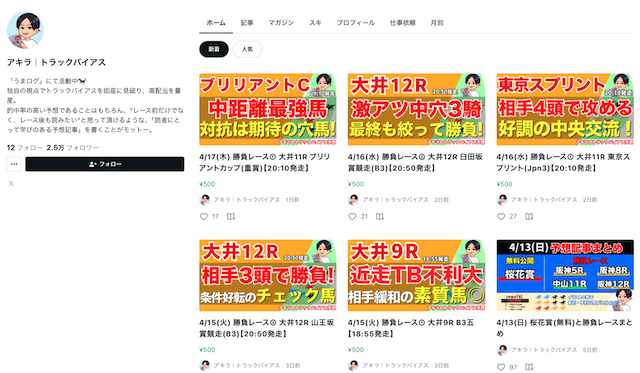This screenshot has height=373, width=640.
Task: Like the 東京スプリント article with 27 likes
Action: (x=501, y=216)
